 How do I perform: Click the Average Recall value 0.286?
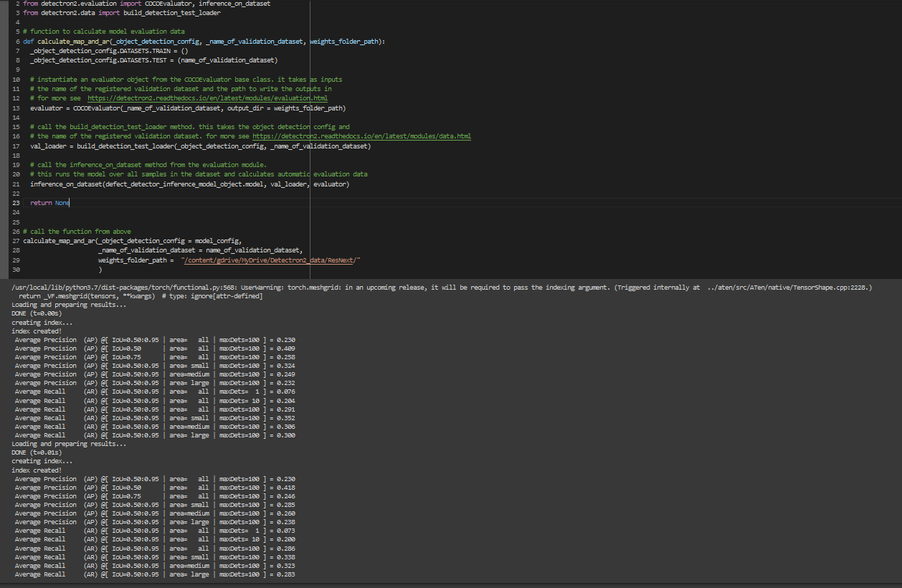(285, 549)
